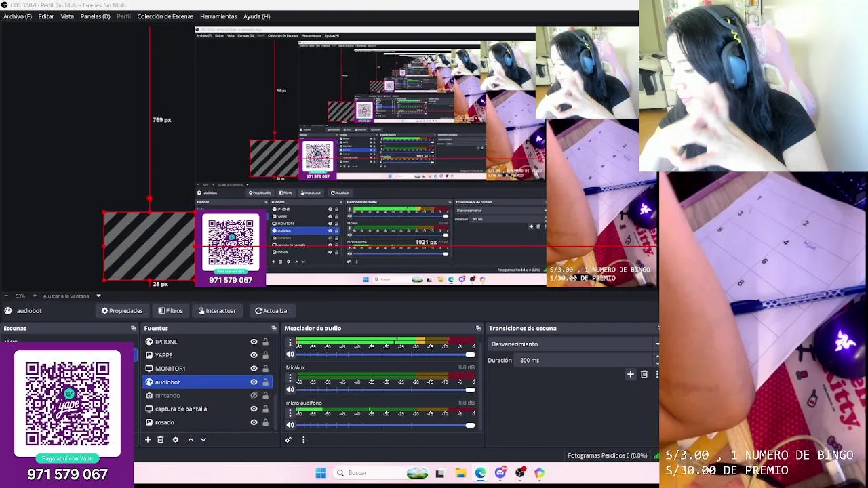Open Vista menu

67,16
